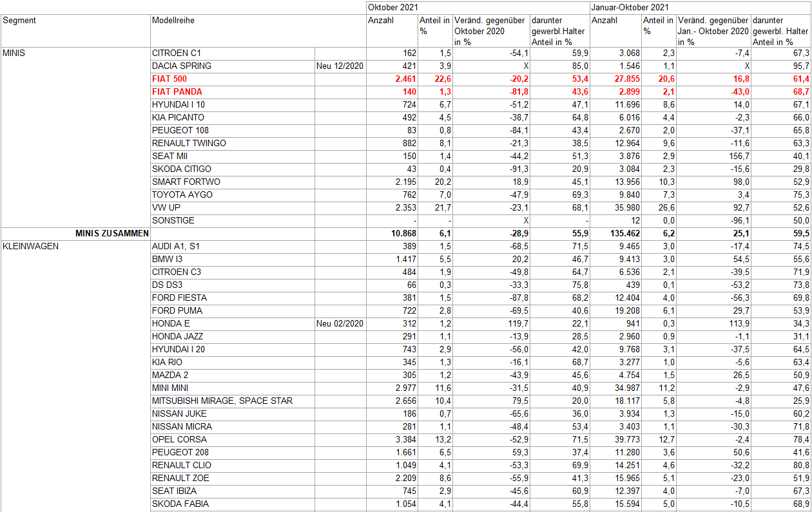Image resolution: width=812 pixels, height=512 pixels.
Task: Click the 'Oktober 2021' header cell
Action: (x=390, y=7)
